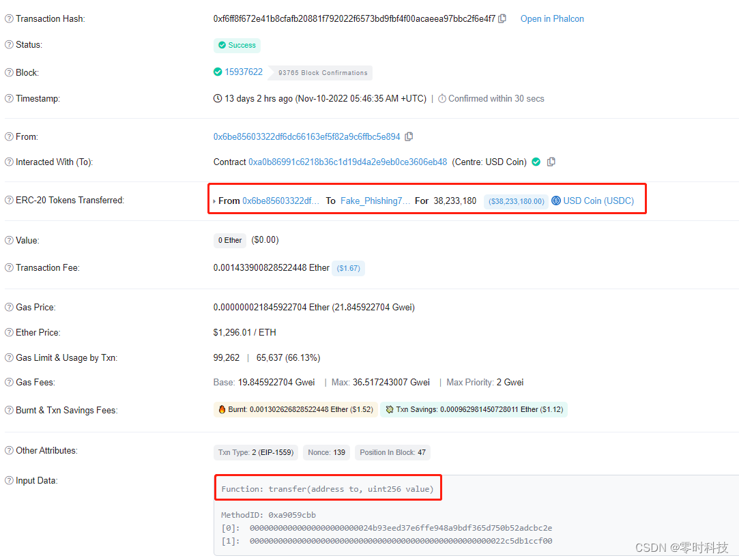Open block number 15937622
This screenshot has height=560, width=739.
coord(243,72)
